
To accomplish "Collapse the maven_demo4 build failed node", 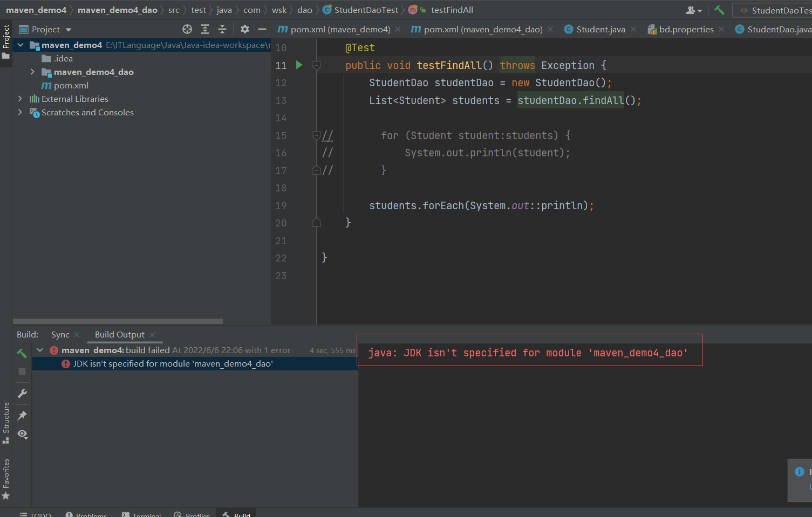I will pos(40,350).
